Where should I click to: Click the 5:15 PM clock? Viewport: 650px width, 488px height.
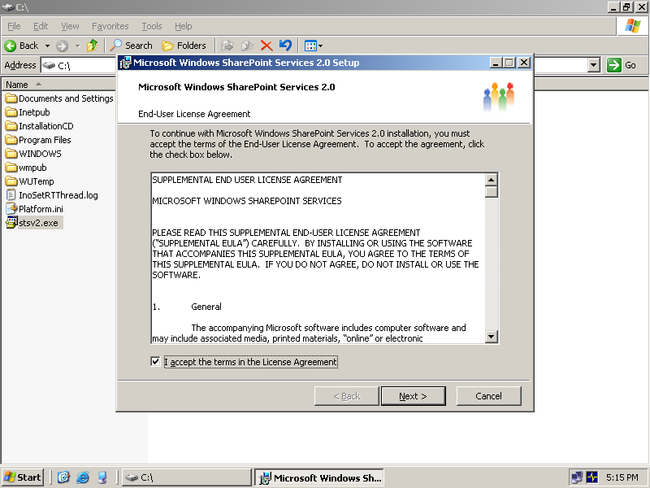(622, 478)
